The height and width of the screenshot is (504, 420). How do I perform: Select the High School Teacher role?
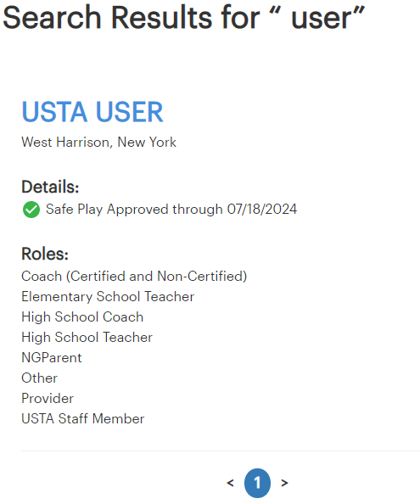[87, 337]
